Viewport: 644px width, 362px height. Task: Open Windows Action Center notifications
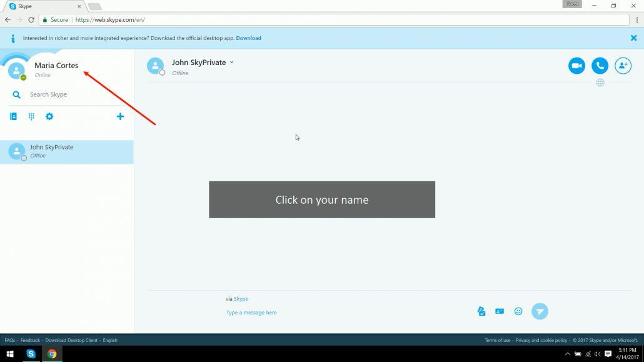608,354
